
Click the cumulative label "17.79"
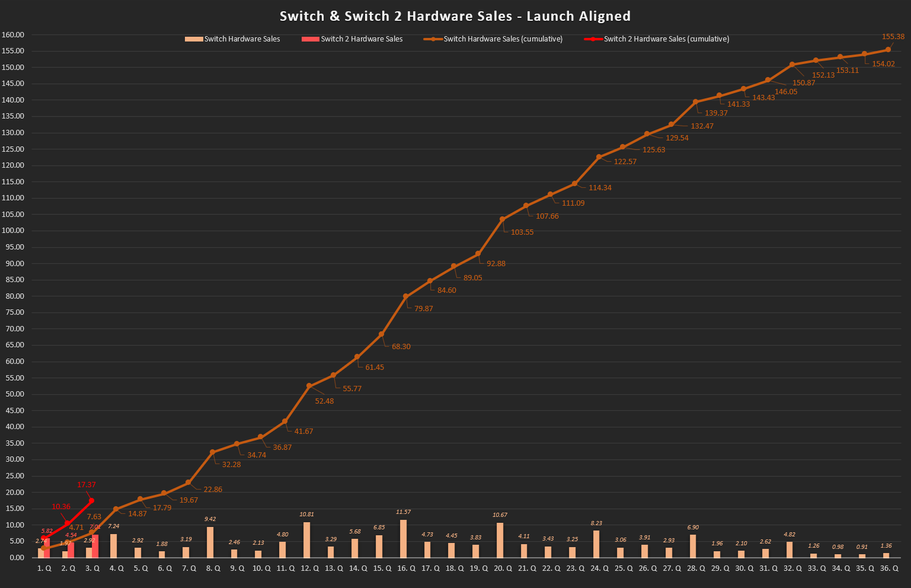coord(162,508)
